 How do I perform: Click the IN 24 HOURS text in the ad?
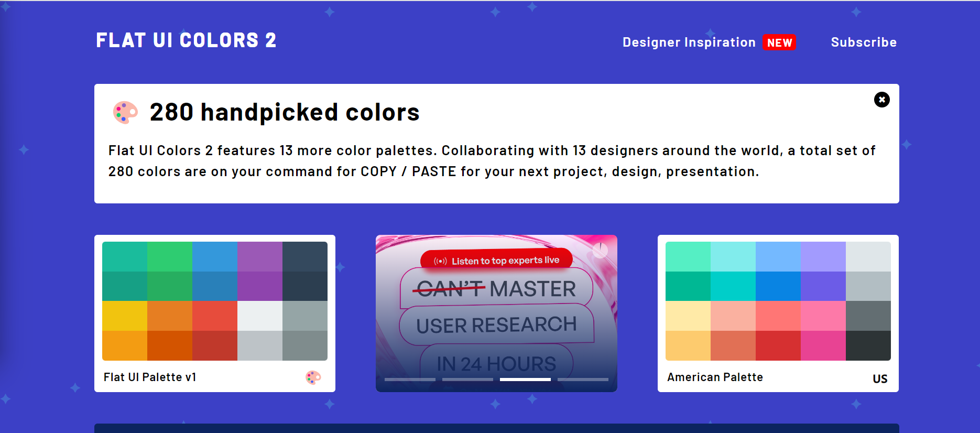496,364
